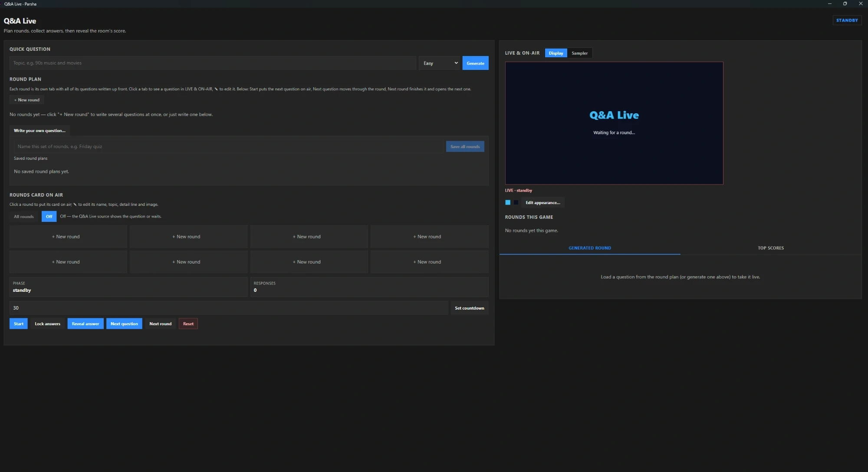The image size is (868, 472).
Task: Click Save all rounds
Action: (465, 146)
